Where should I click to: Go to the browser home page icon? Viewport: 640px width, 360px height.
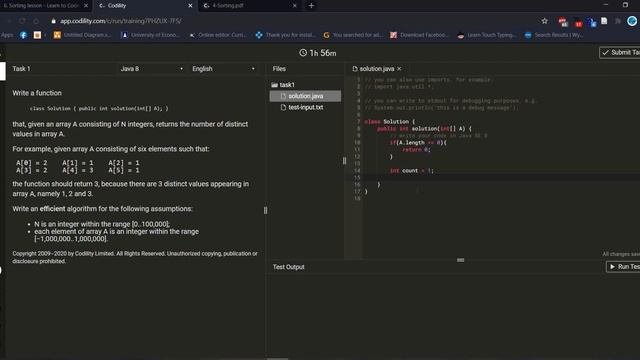click(36, 21)
